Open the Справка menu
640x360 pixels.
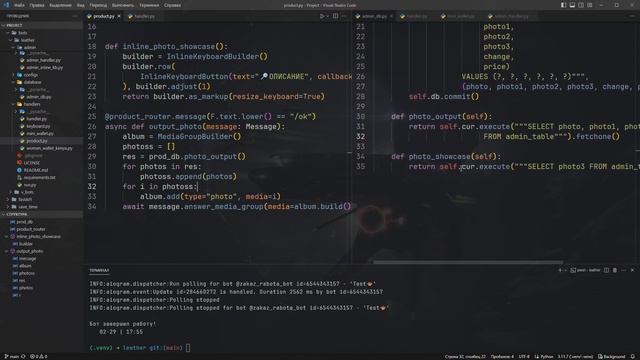click(x=172, y=5)
